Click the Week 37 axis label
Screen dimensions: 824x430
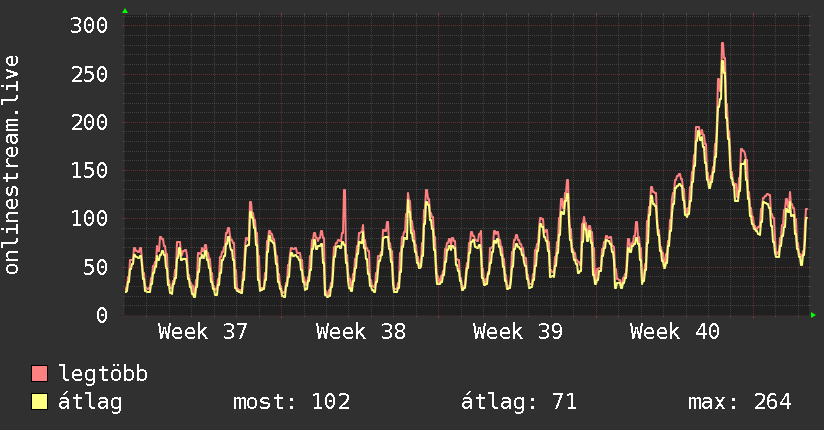point(203,332)
